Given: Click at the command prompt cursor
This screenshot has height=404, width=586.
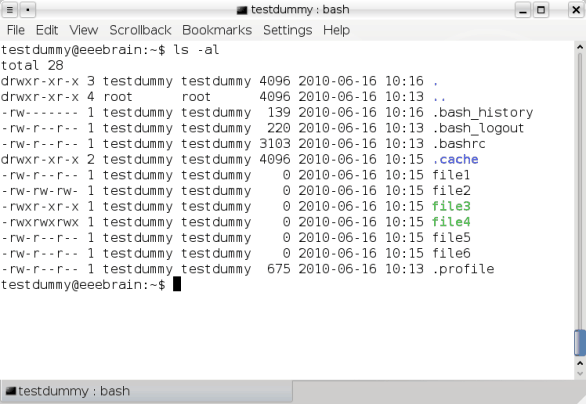Looking at the screenshot, I should pyautogui.click(x=177, y=284).
